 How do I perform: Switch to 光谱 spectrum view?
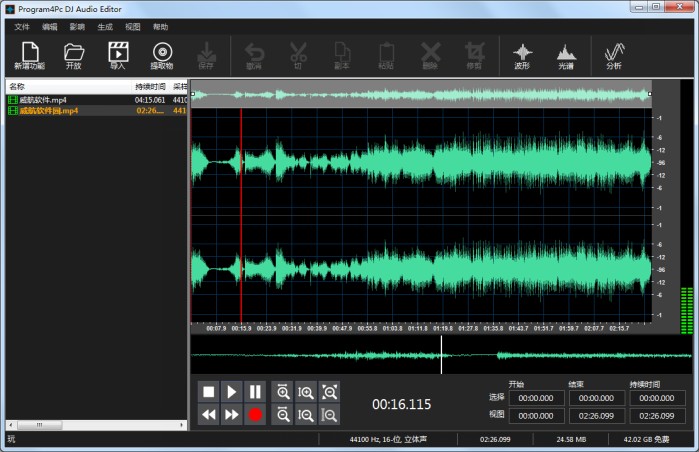pos(566,54)
